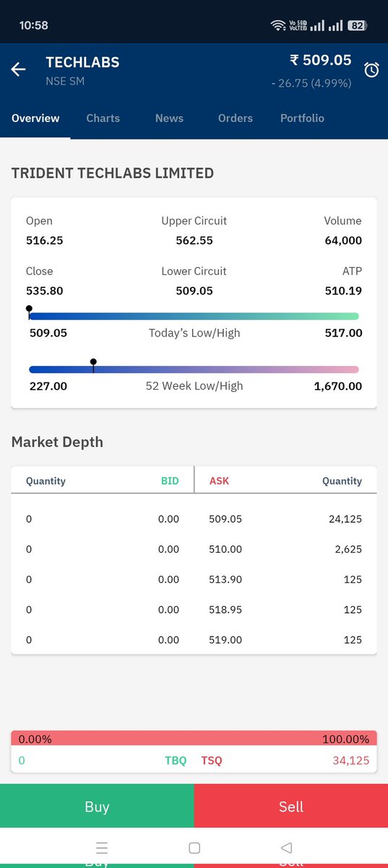Image resolution: width=388 pixels, height=868 pixels.
Task: Tap the Volume value 64,000
Action: 343,240
